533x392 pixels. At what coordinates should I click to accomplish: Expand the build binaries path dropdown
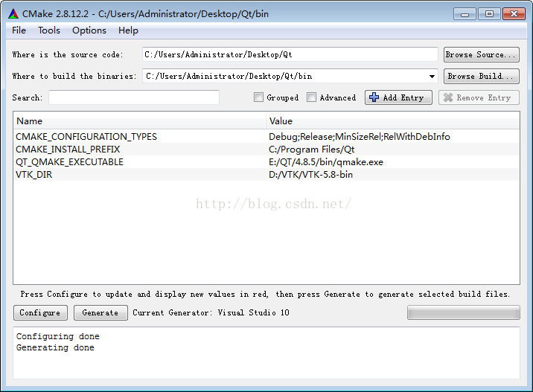point(432,77)
